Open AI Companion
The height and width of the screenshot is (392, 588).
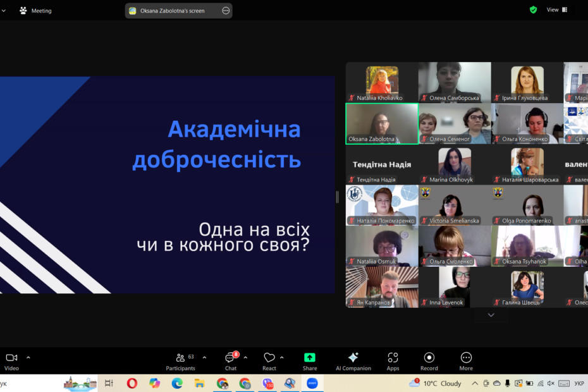[x=353, y=362]
